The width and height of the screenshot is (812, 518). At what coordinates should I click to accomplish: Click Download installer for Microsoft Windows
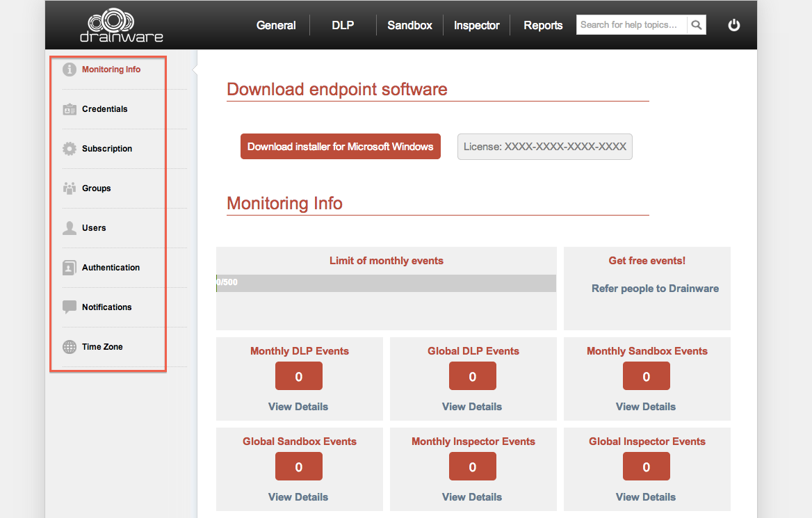[x=340, y=147]
